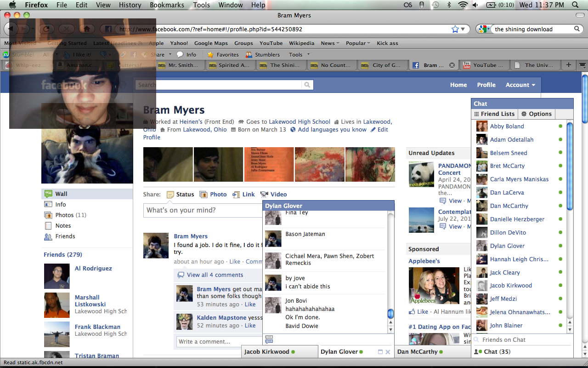This screenshot has height=368, width=588.
Task: Switch to the City of G... tab
Action: pyautogui.click(x=382, y=65)
